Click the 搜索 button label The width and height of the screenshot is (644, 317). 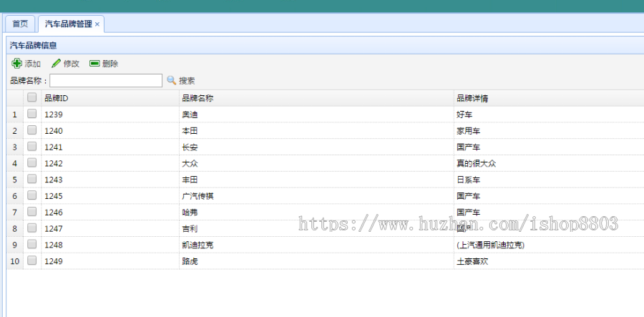coord(187,81)
